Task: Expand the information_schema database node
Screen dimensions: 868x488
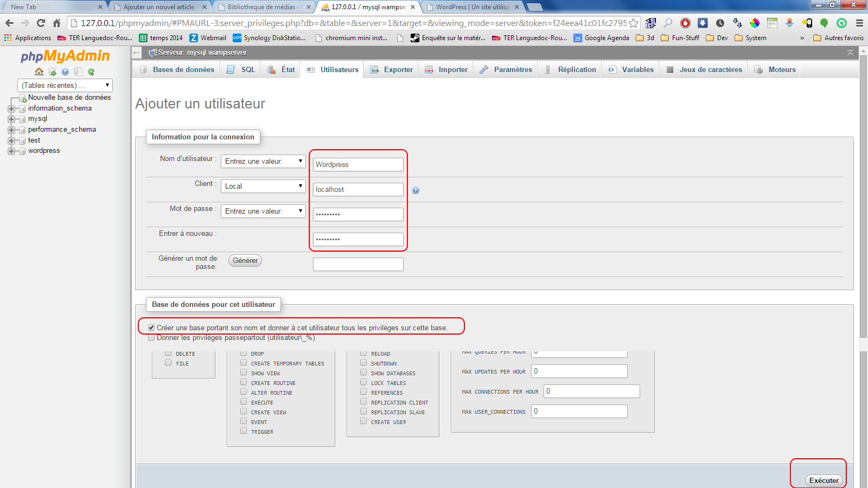Action: tap(11, 108)
